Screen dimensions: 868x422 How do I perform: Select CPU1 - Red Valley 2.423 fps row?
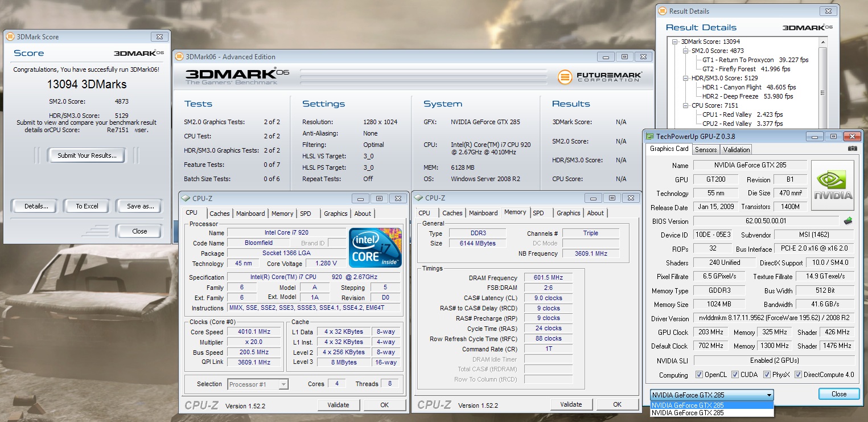pyautogui.click(x=743, y=114)
